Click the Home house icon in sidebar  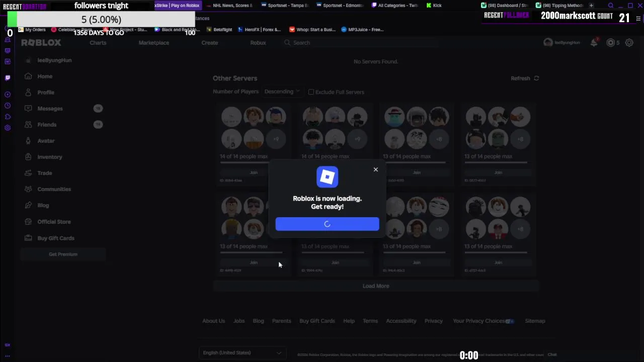28,76
